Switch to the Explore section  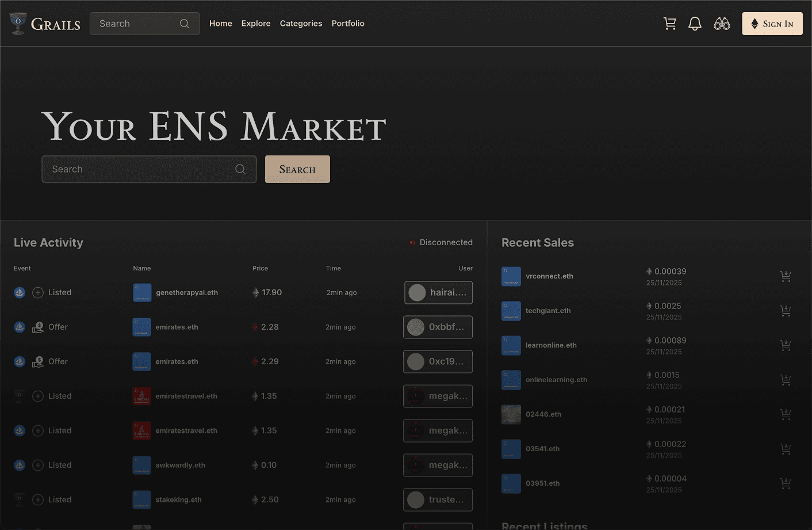tap(255, 24)
